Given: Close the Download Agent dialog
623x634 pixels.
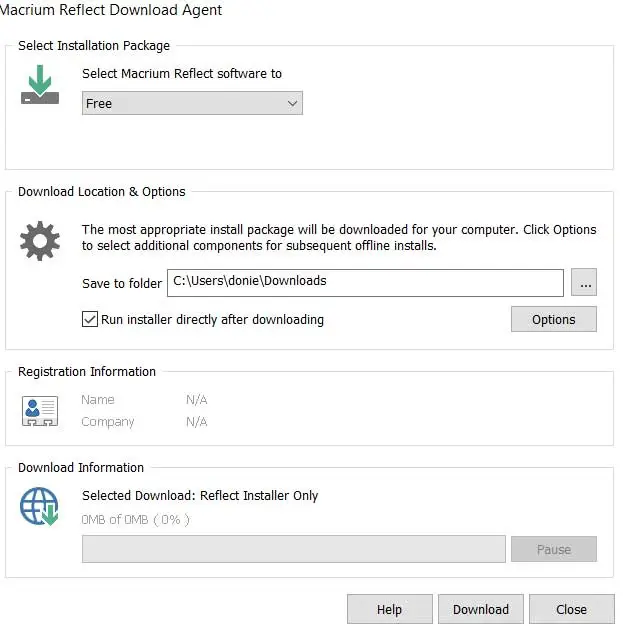Looking at the screenshot, I should tap(571, 609).
